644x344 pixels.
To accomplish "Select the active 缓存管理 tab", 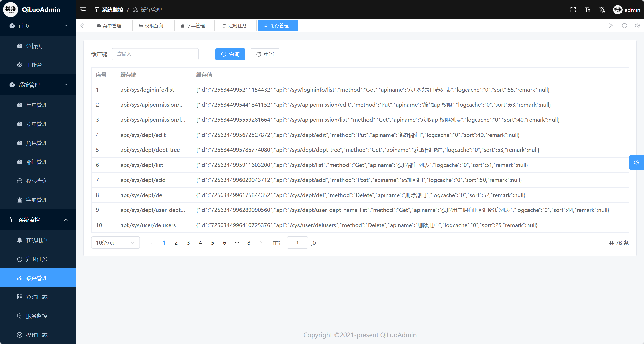I will point(278,26).
